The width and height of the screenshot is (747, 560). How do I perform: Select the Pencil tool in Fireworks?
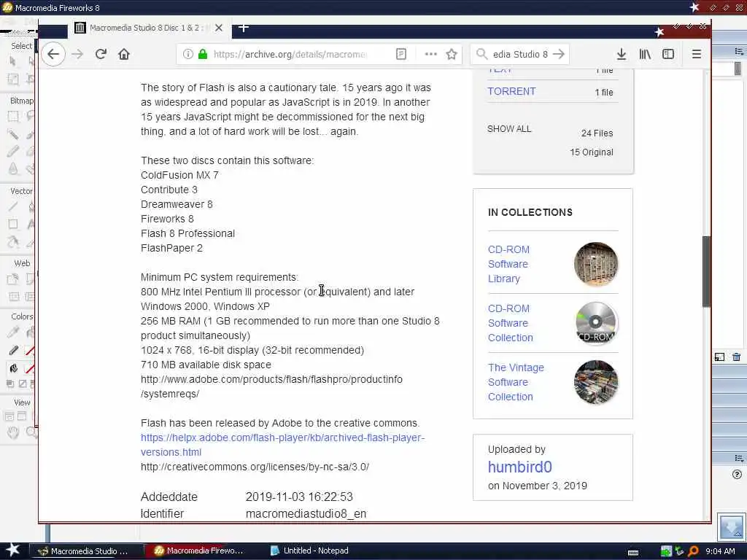[13, 152]
